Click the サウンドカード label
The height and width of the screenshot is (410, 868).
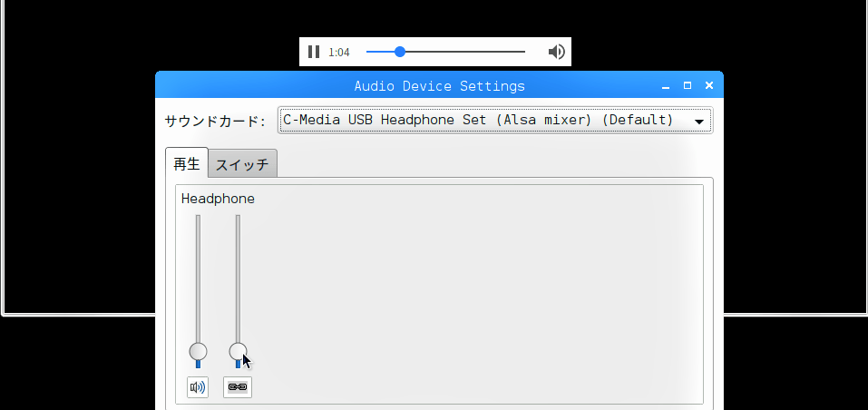pyautogui.click(x=215, y=122)
